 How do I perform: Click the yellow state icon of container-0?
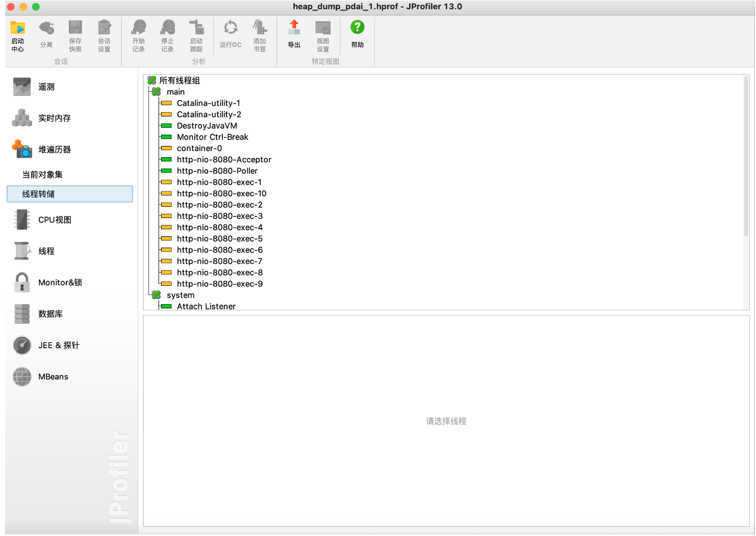(x=166, y=148)
